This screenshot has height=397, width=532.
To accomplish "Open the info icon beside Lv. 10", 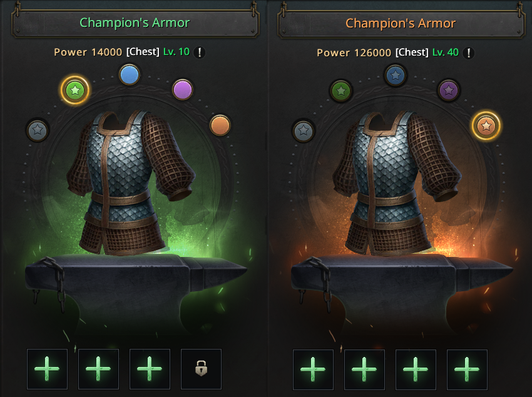I will (200, 53).
